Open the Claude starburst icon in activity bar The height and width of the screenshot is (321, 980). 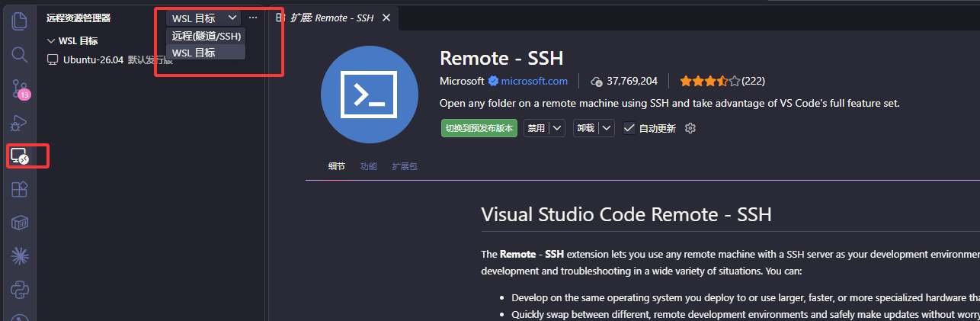tap(20, 255)
